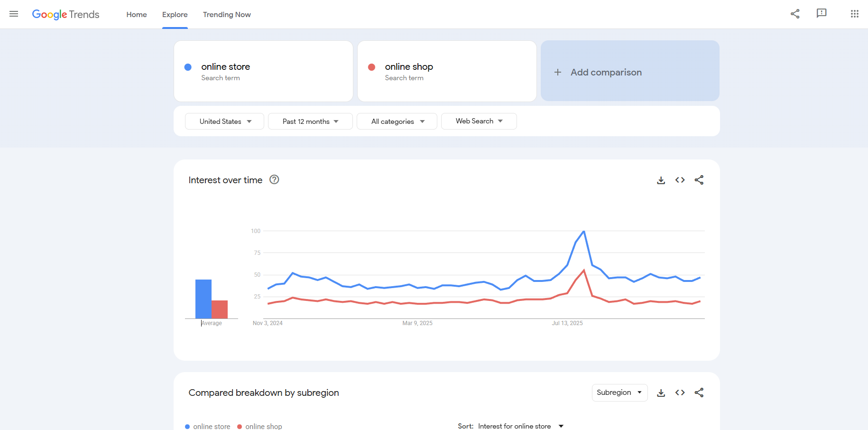Click the Mar 9, 2025 axis label

pos(417,323)
